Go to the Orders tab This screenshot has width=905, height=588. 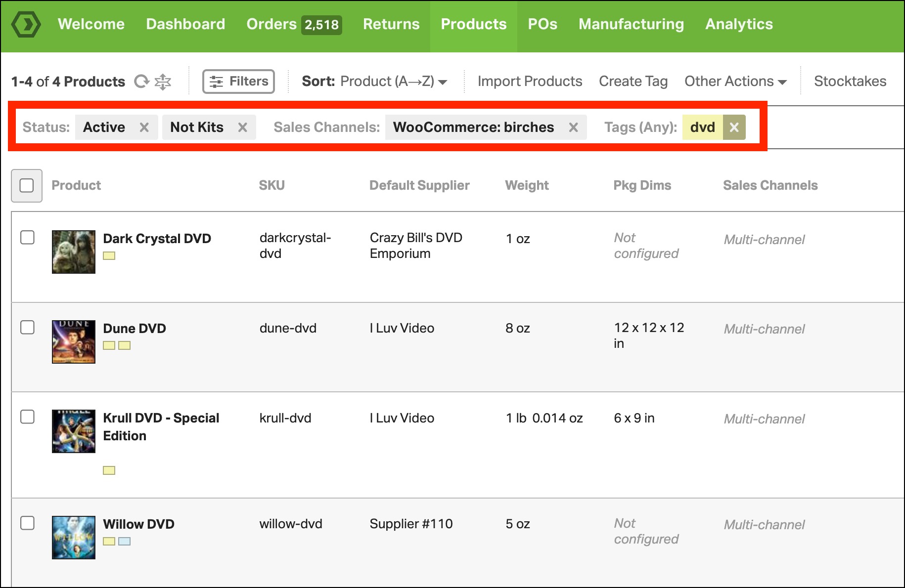pos(294,25)
